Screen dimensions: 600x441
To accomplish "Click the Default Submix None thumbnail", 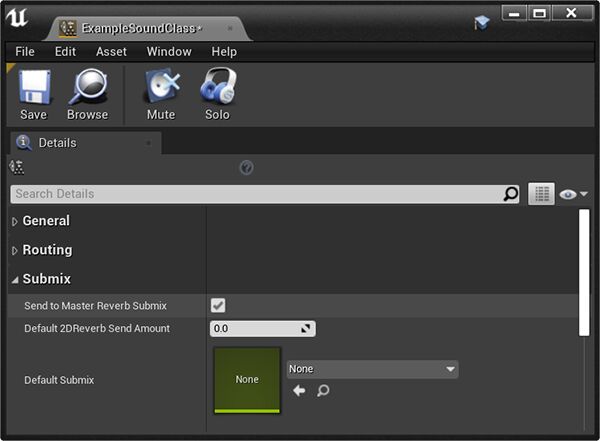I will (x=247, y=380).
